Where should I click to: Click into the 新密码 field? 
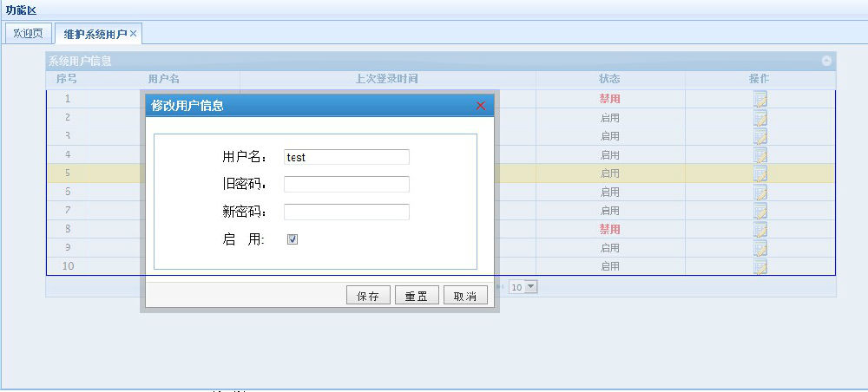click(346, 212)
